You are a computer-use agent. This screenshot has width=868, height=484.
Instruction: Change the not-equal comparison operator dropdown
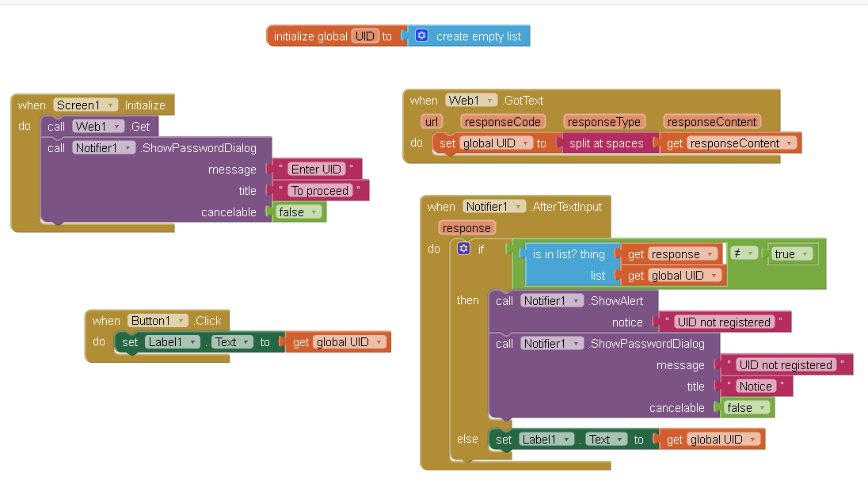744,253
